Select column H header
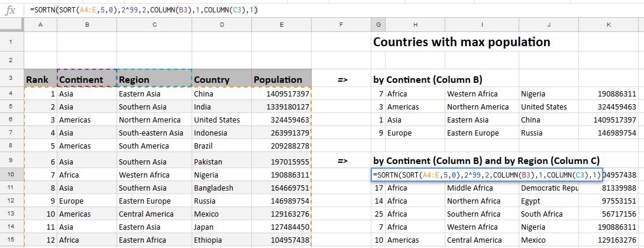 415,25
